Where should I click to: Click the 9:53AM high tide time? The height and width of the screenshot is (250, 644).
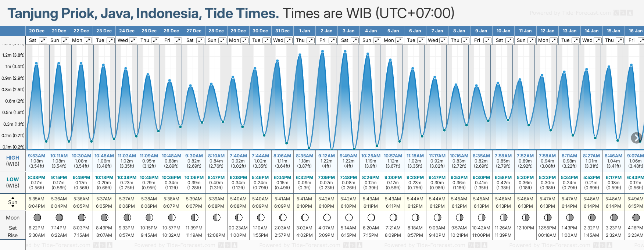37,156
